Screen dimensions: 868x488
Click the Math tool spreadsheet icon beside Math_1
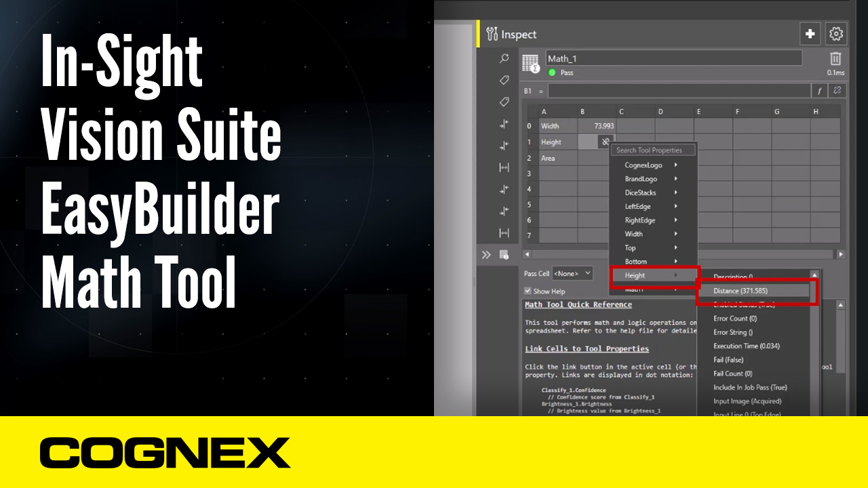pyautogui.click(x=531, y=63)
